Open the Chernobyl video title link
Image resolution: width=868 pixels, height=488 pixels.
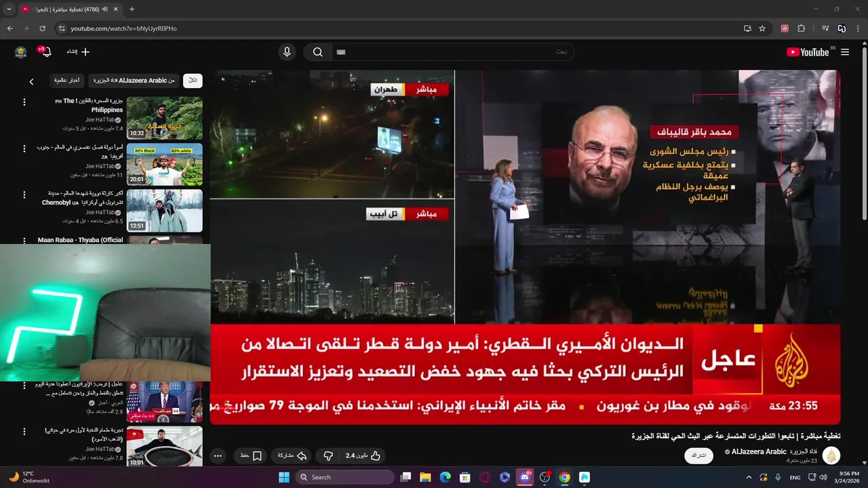pyautogui.click(x=83, y=198)
